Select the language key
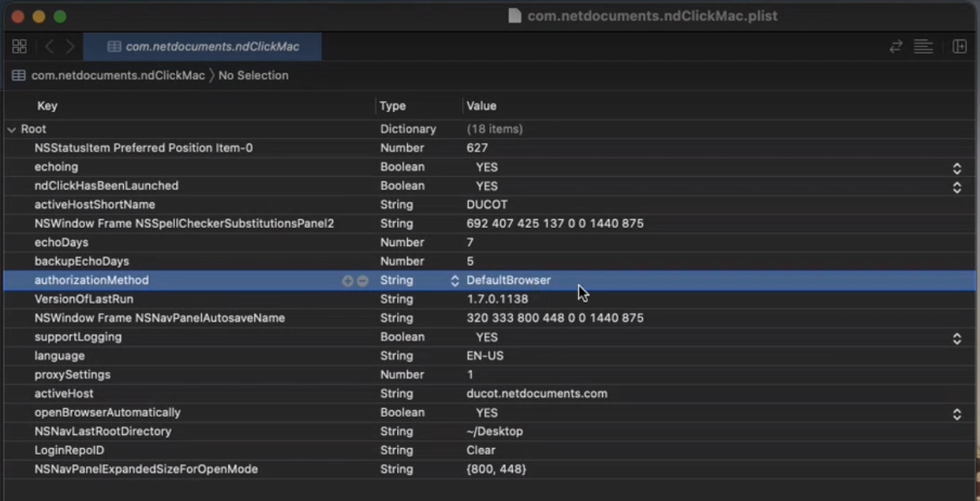980x501 pixels. 59,357
